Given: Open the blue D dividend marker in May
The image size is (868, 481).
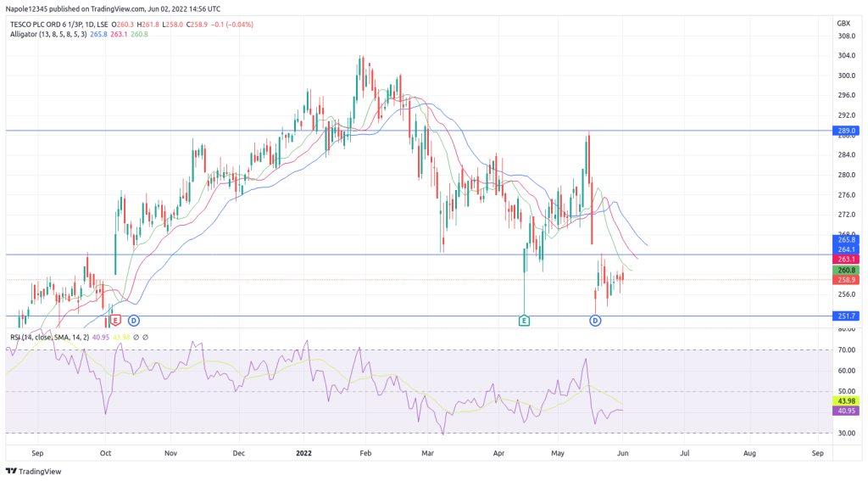Looking at the screenshot, I should [x=595, y=321].
